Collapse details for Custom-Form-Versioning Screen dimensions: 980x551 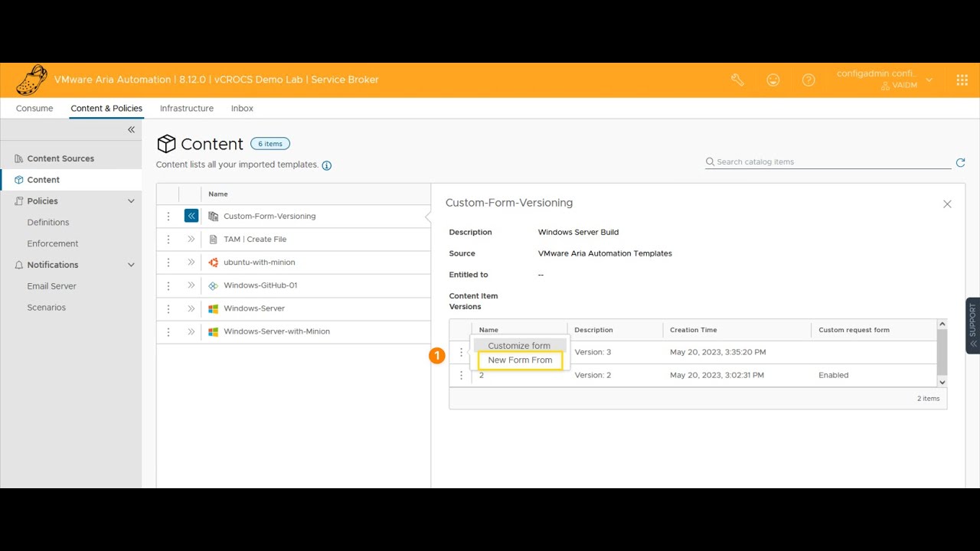tap(191, 216)
